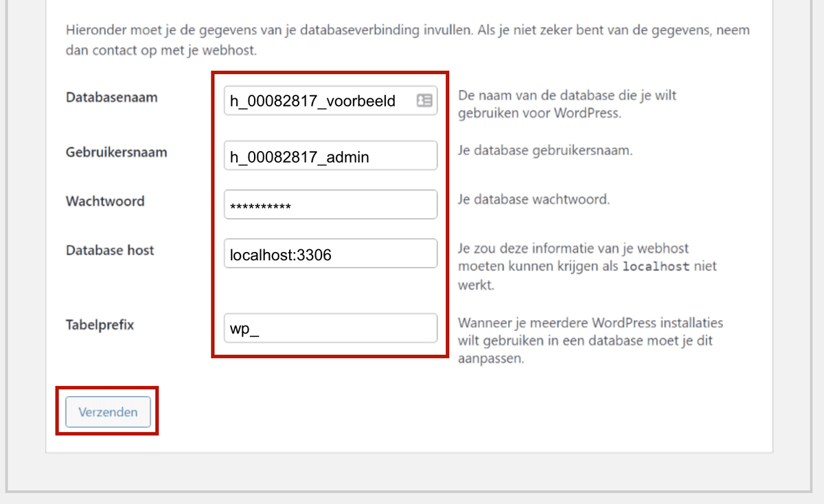This screenshot has width=824, height=504.
Task: Submit the form with the Verzenden button
Action: coord(108,412)
